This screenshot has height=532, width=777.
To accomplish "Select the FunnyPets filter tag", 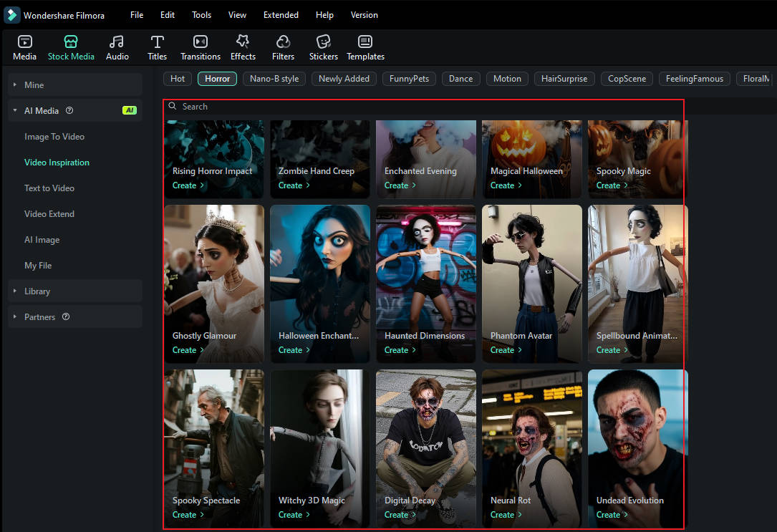I will point(409,79).
